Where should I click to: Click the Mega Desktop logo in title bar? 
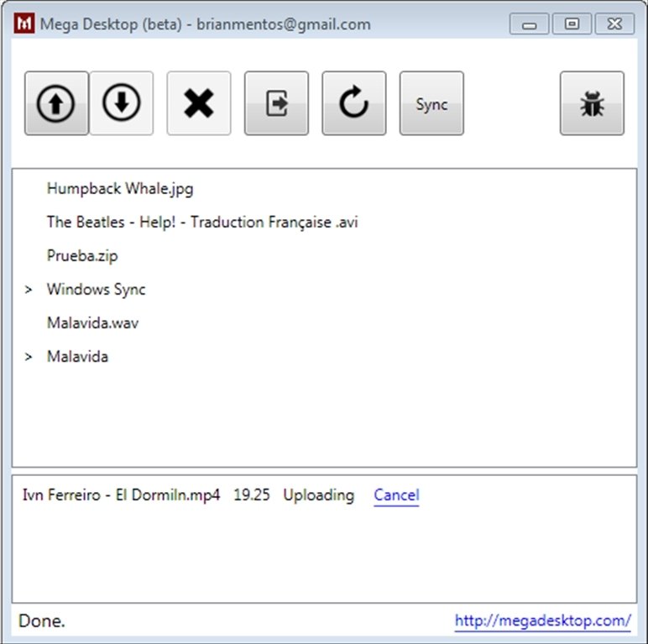pyautogui.click(x=24, y=24)
